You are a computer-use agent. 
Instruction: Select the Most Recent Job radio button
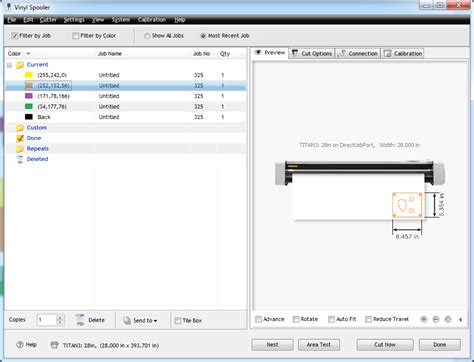coord(203,36)
